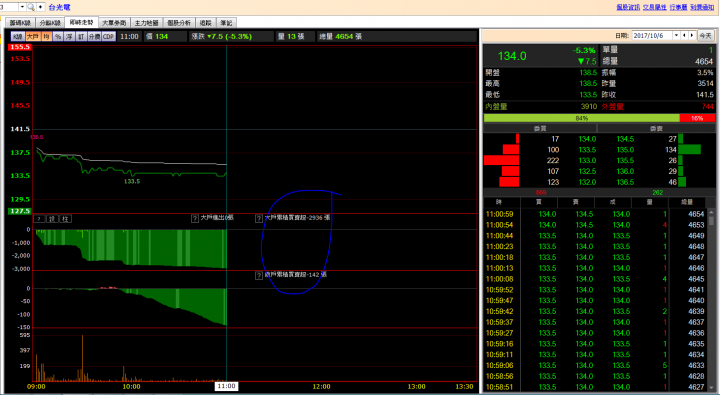Click the green 84% inner volume bar
Image resolution: width=720 pixels, height=395 pixels.
[x=581, y=118]
